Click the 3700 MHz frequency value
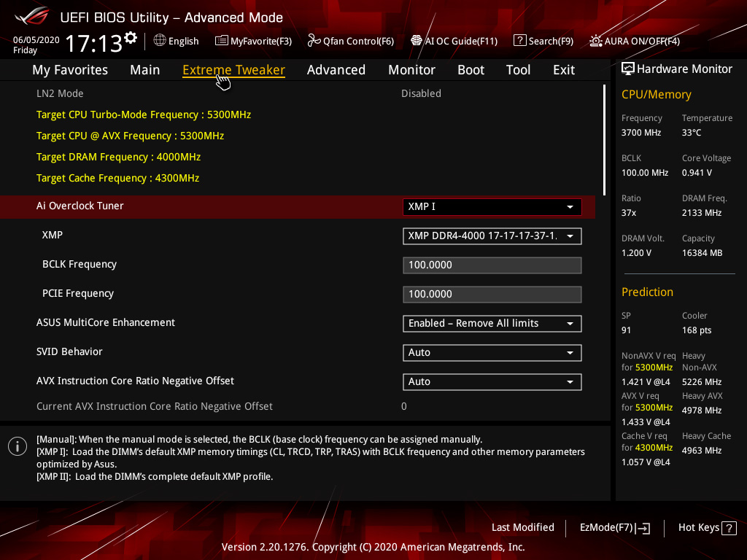The image size is (747, 560). coord(640,133)
